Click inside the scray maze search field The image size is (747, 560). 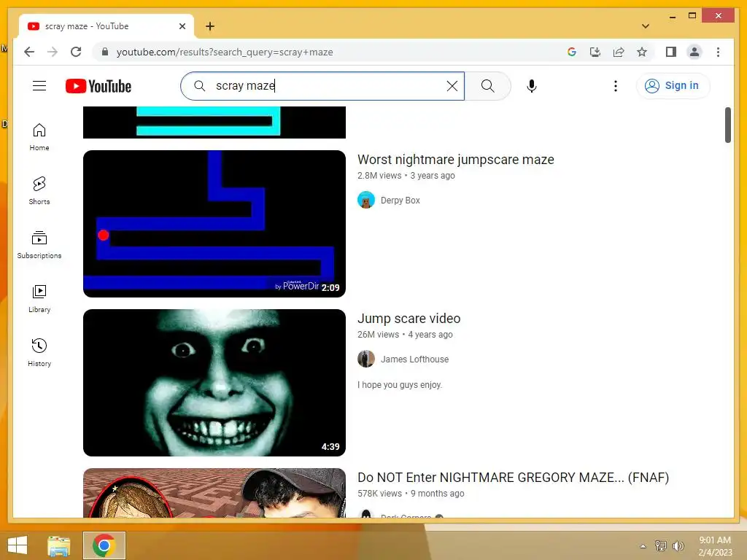(x=324, y=86)
